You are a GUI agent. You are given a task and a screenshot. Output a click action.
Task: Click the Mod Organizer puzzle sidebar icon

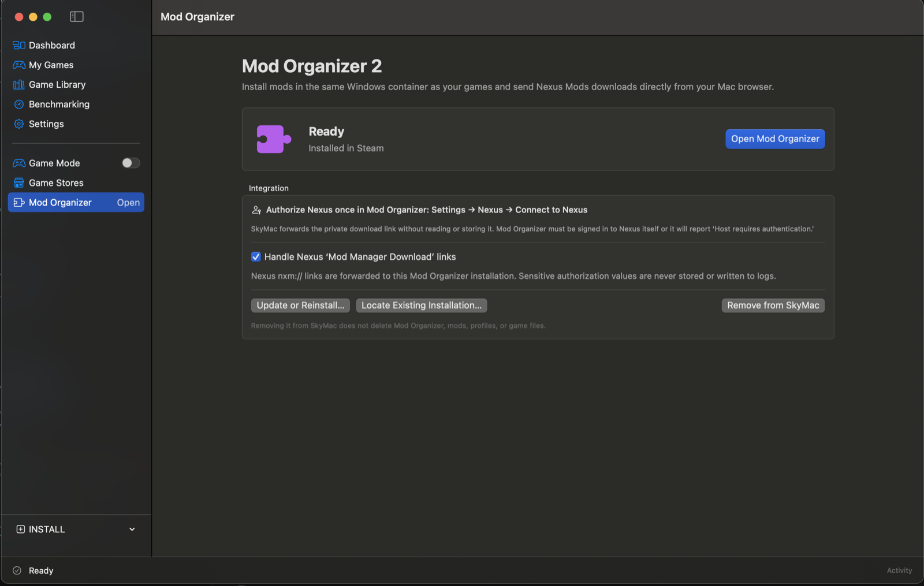pos(19,202)
